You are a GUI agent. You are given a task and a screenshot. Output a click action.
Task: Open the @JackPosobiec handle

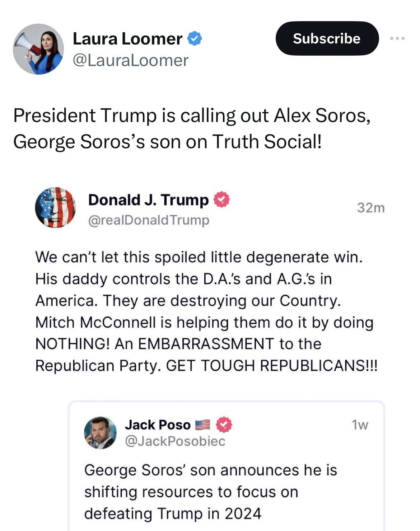coord(175,441)
